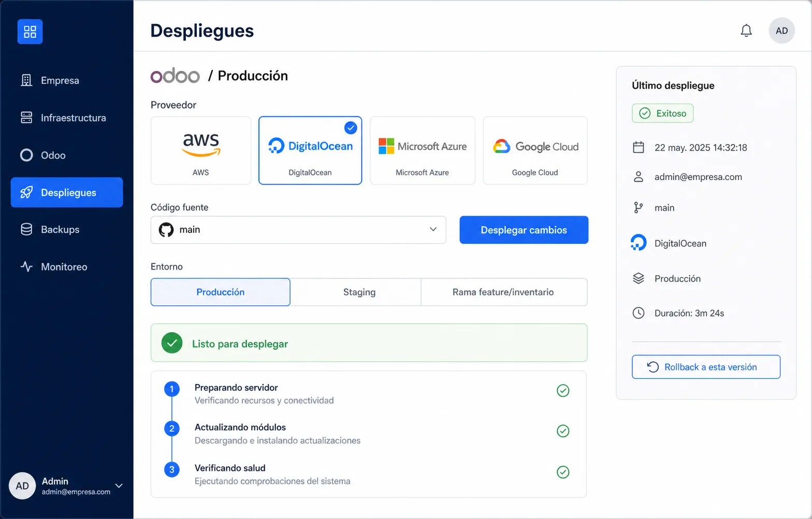The height and width of the screenshot is (519, 812).
Task: Click the Despliegues page heading
Action: coord(202,31)
